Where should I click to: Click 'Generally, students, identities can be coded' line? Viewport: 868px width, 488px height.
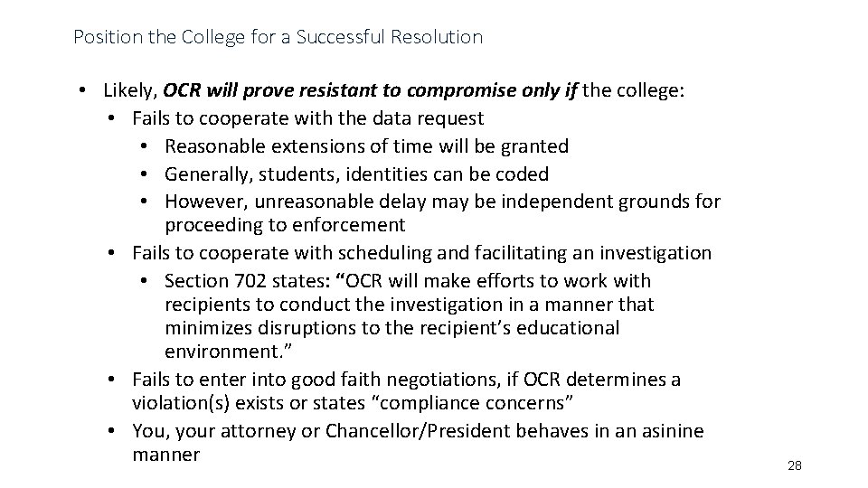pos(356,173)
